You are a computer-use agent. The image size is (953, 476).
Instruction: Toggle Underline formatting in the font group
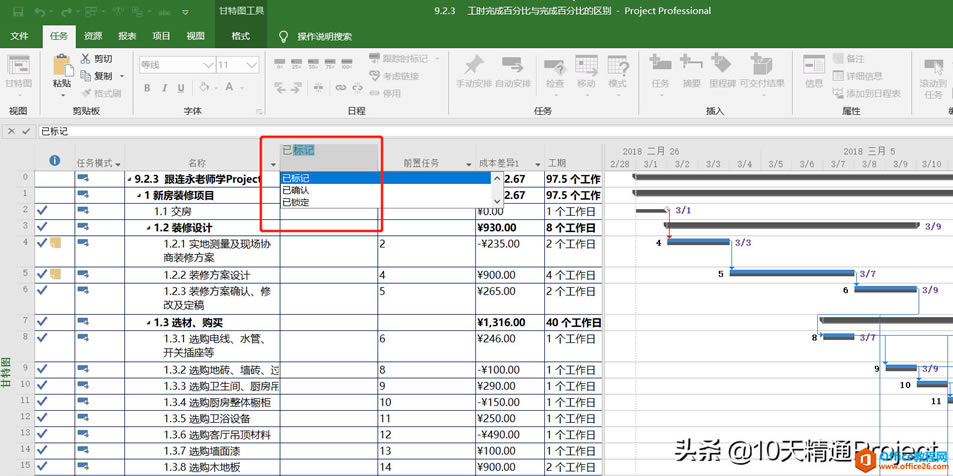click(178, 88)
